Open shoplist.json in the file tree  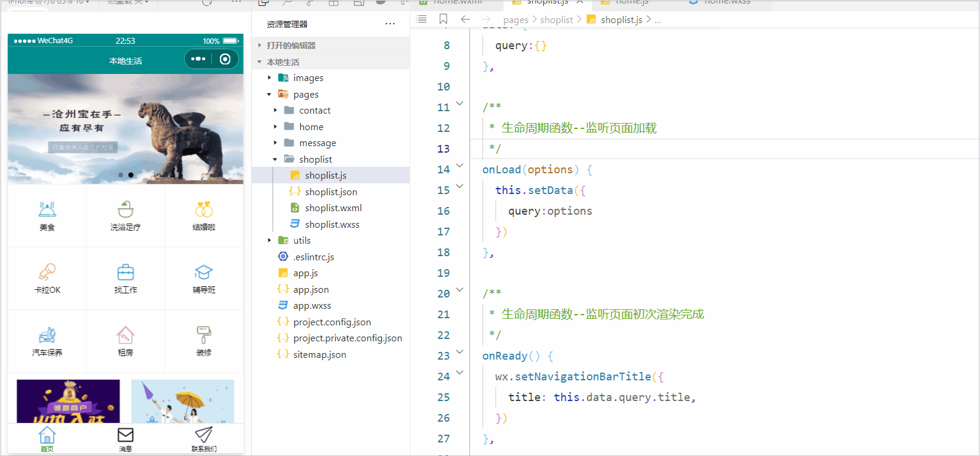pos(331,192)
